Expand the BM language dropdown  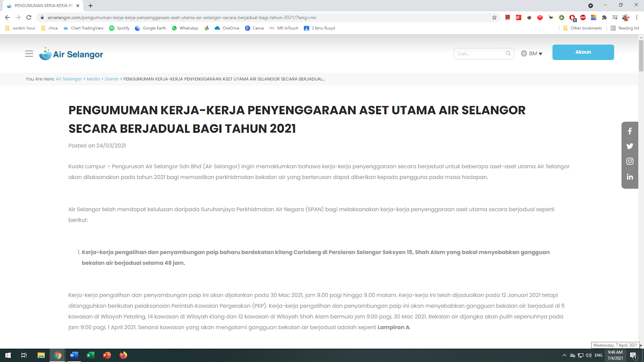536,53
